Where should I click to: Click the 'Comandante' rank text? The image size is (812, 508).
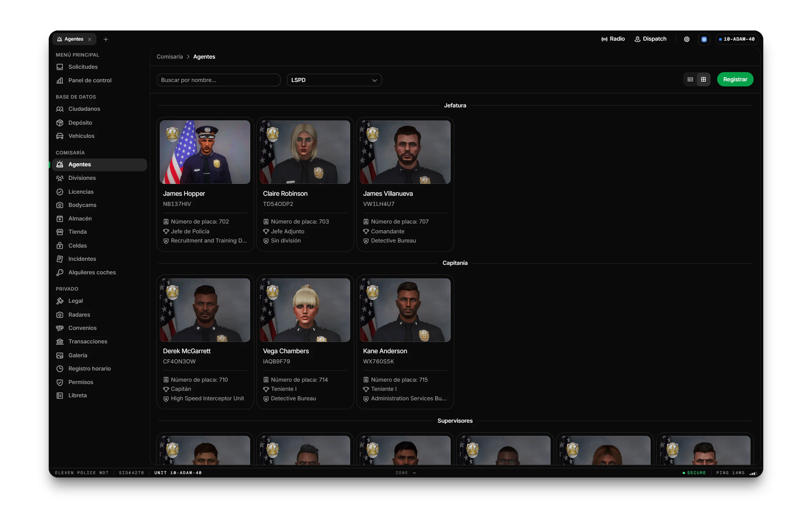click(x=388, y=231)
